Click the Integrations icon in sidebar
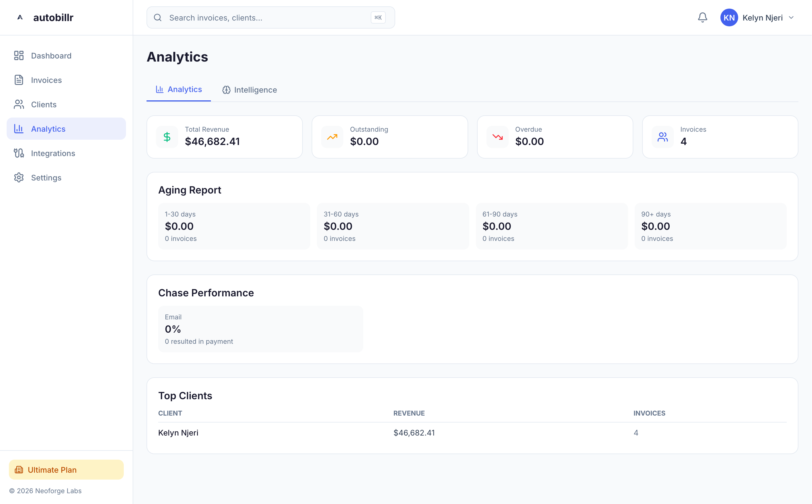This screenshot has height=504, width=812. tap(19, 153)
